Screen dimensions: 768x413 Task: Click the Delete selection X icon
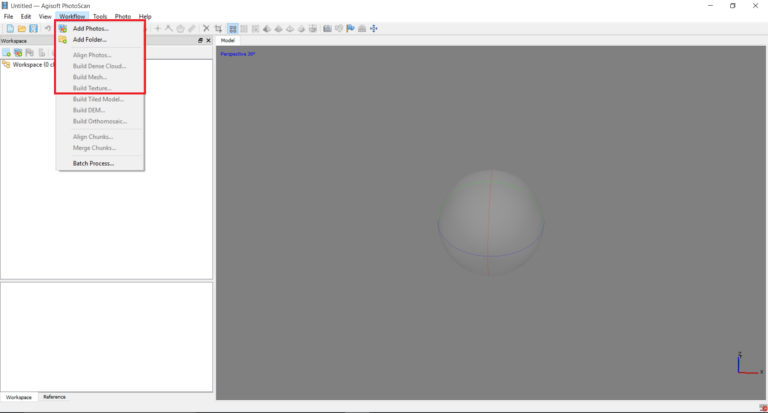tap(206, 28)
